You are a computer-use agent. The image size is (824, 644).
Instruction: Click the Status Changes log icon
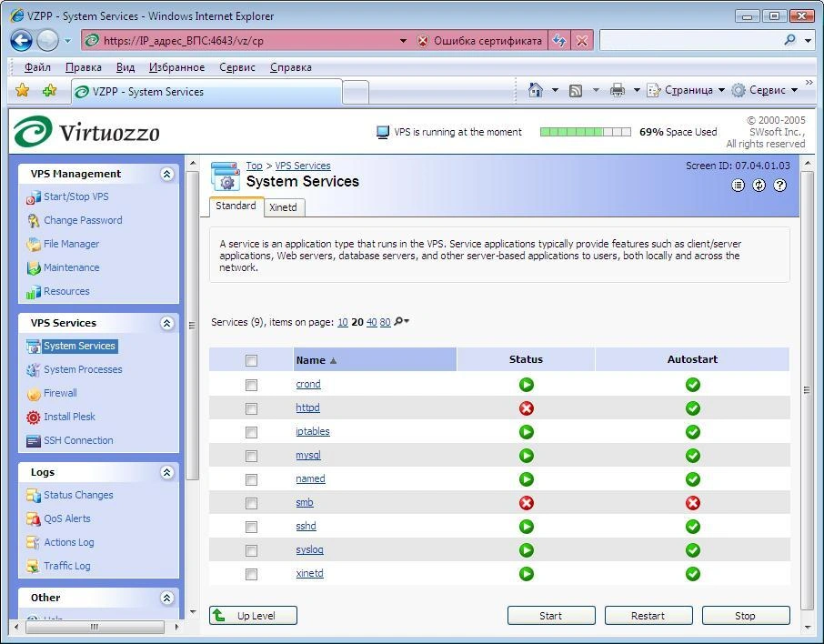(x=33, y=495)
